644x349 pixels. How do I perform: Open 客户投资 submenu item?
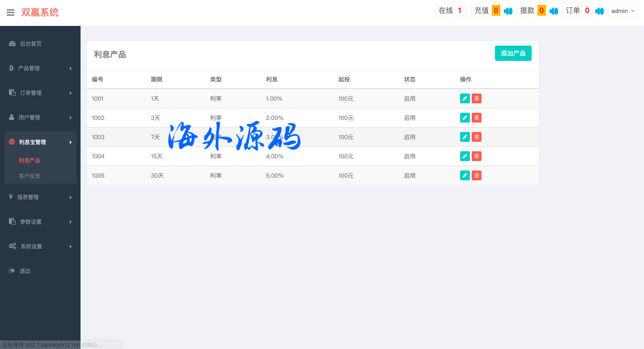30,176
